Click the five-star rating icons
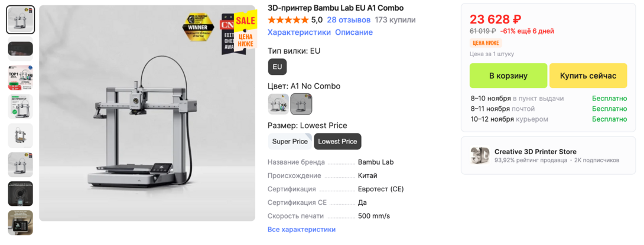644x245 pixels. [288, 20]
